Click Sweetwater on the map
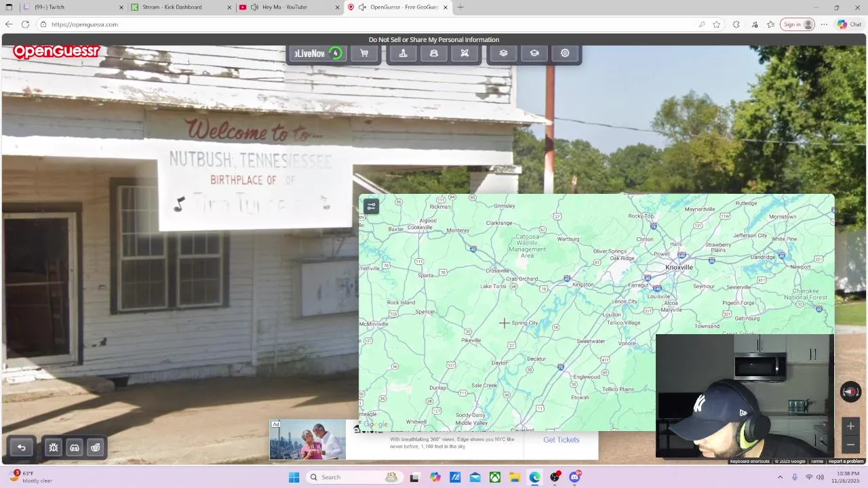Viewport: 868px width, 488px height. 591,342
